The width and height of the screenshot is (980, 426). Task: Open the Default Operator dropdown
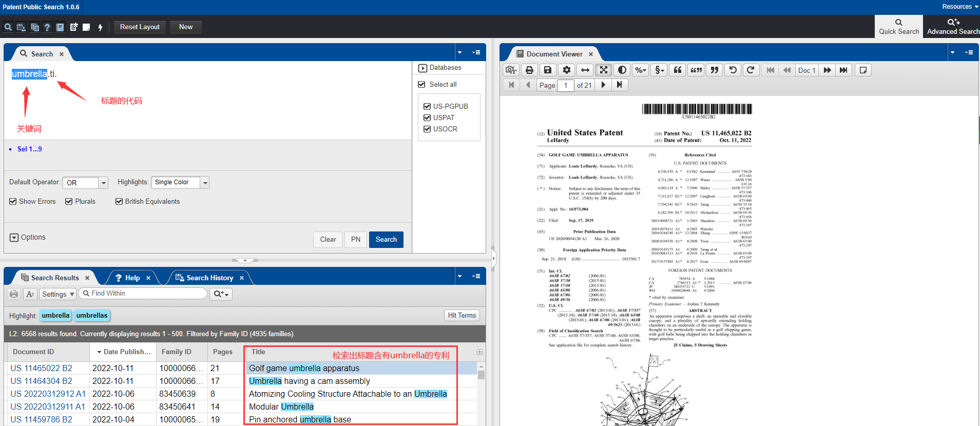coord(103,183)
